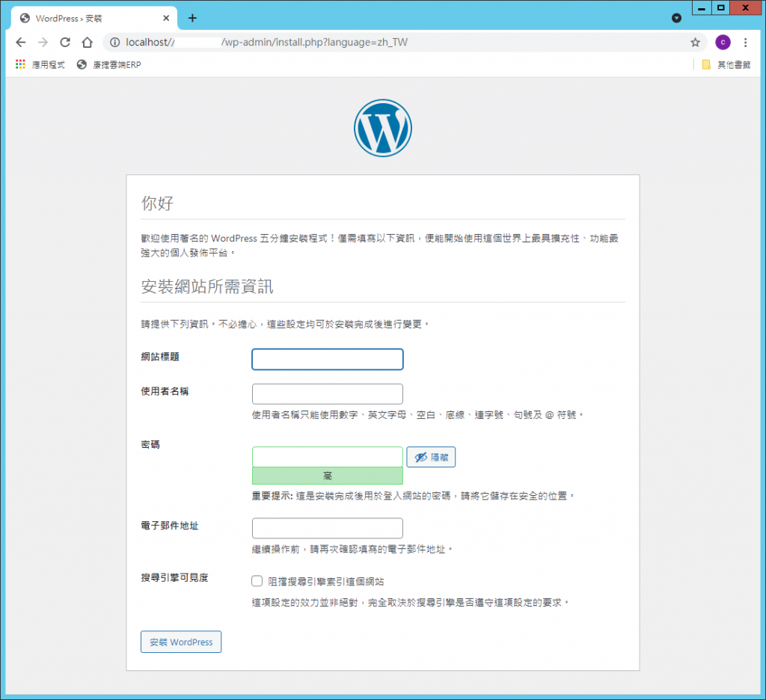This screenshot has height=700, width=766.
Task: Click the password strength indicator bar
Action: pos(328,476)
